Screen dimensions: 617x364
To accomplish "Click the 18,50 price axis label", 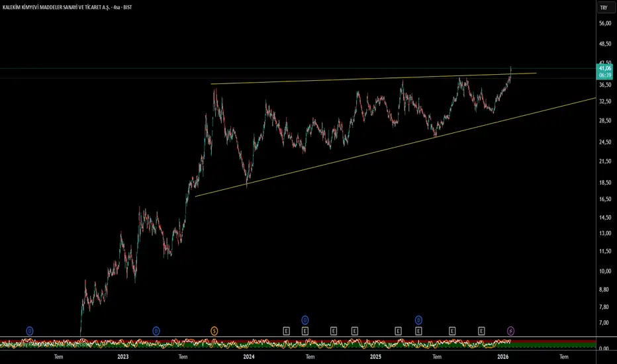I will (605, 183).
